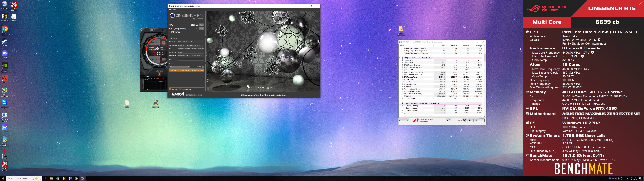The image size is (644, 181).
Task: Open the Recycle Bin desktop icon
Action: pos(5,5)
